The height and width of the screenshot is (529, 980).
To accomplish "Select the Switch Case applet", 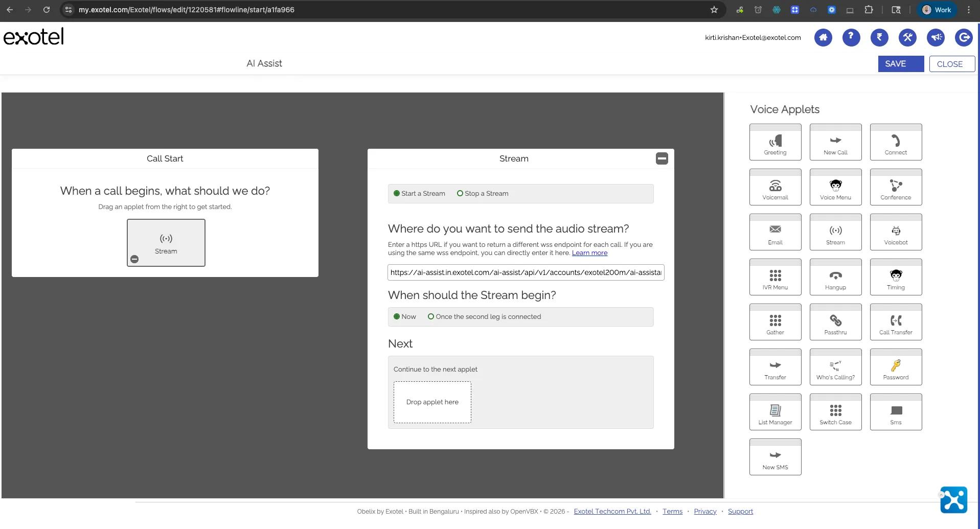I will coord(835,412).
